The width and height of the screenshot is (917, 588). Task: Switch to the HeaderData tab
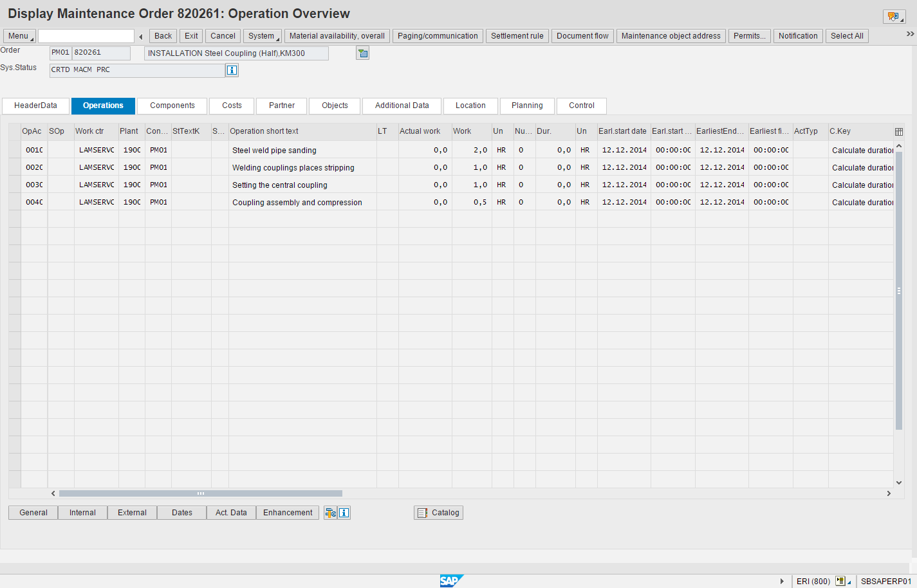[35, 106]
